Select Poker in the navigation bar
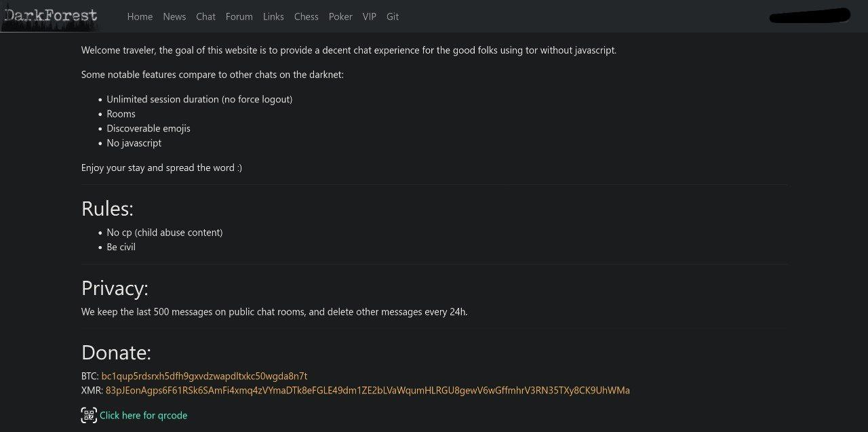This screenshot has width=868, height=432. click(340, 16)
